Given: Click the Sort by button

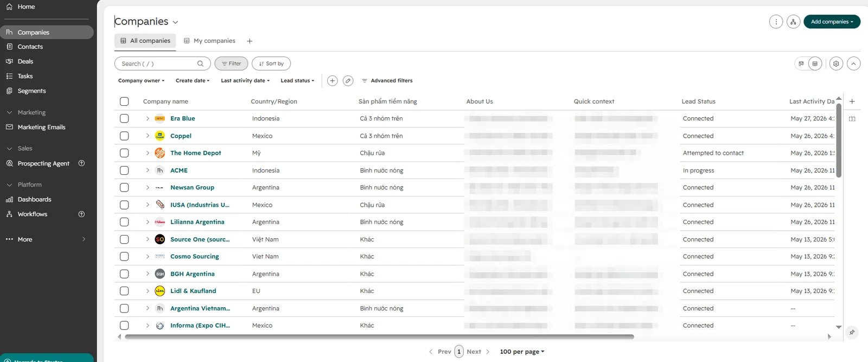Looking at the screenshot, I should pyautogui.click(x=271, y=63).
